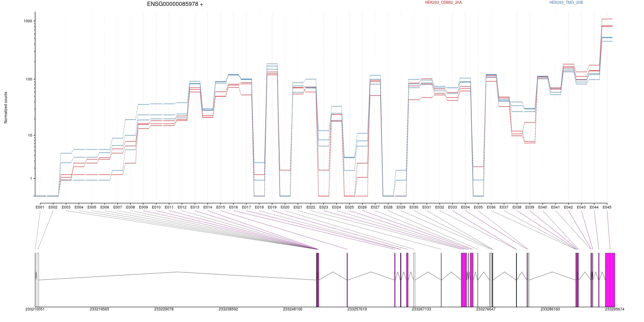Click exon label E014
Screen dimensions: 644x322
point(208,207)
